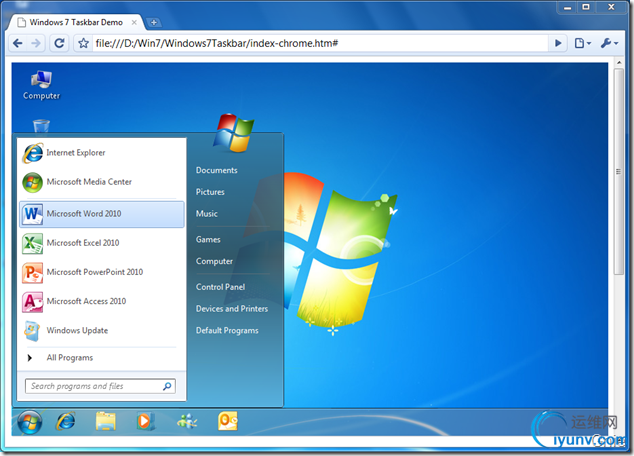Bookmark the page with the star icon
Viewport: 634px width, 456px height.
click(x=83, y=43)
